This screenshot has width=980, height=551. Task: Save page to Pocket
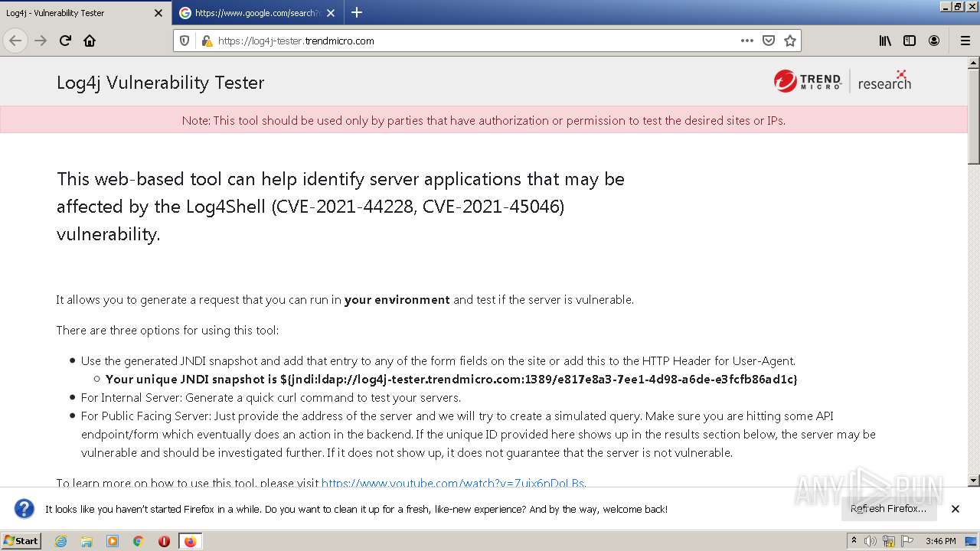[x=769, y=41]
